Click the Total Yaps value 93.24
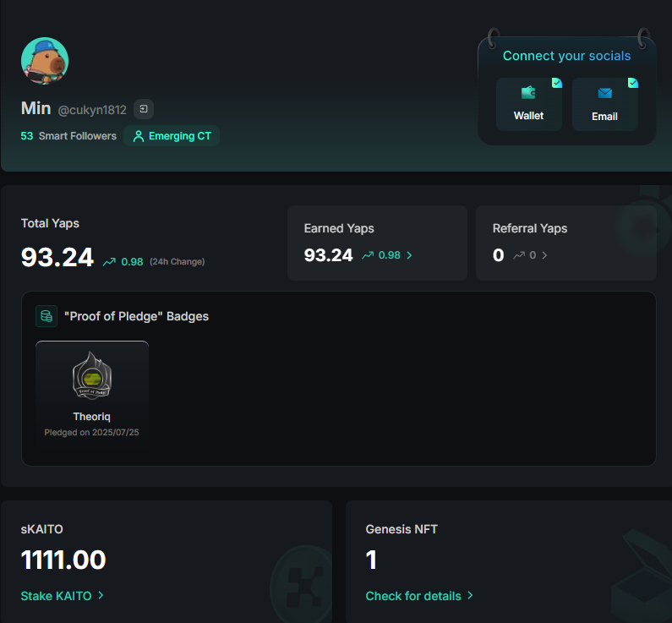This screenshot has height=623, width=672. [57, 258]
